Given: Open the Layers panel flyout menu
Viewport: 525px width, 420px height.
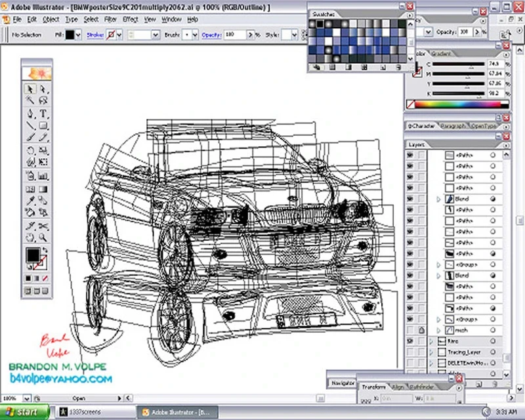Looking at the screenshot, I should tap(506, 144).
